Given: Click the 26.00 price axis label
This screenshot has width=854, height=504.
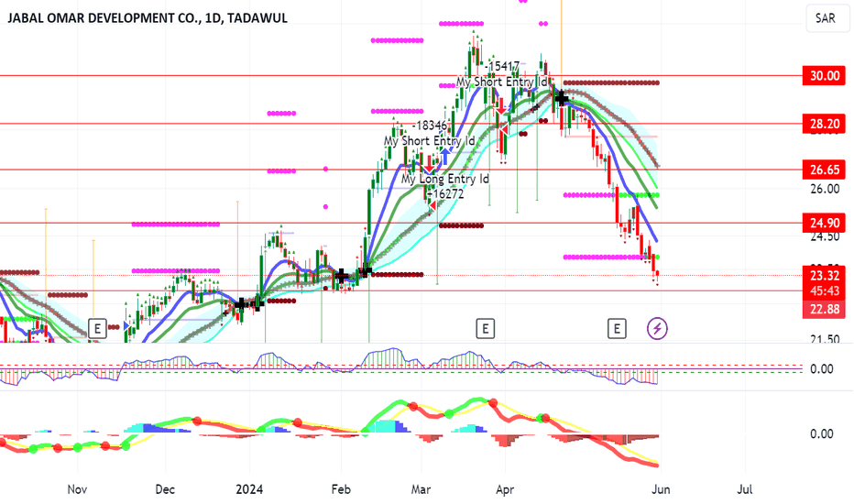Looking at the screenshot, I should point(825,189).
